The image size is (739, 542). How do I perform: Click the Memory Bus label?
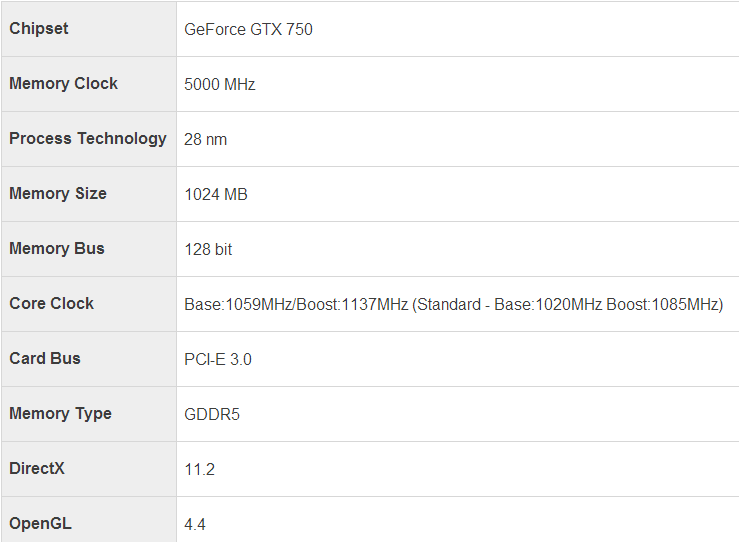click(57, 248)
